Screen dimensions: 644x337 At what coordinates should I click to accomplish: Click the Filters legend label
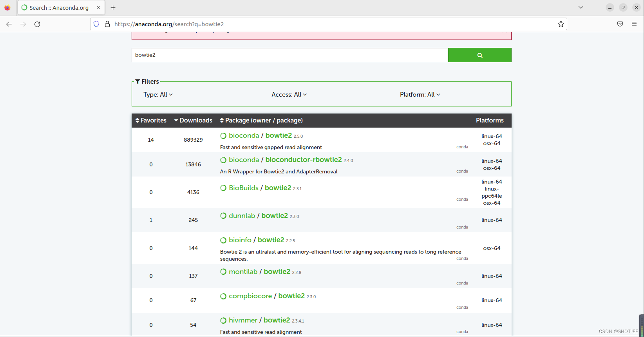click(147, 82)
